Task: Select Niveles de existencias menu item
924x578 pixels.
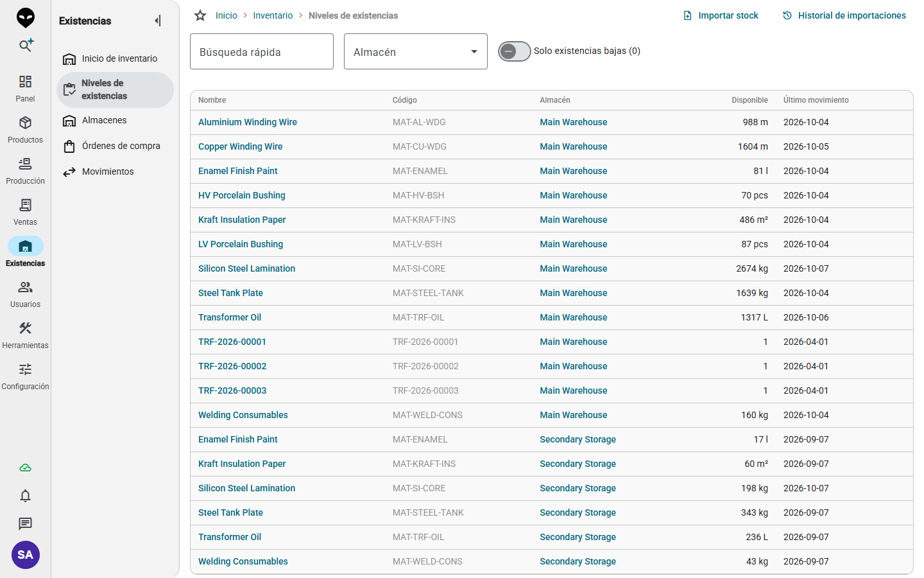Action: pos(115,89)
